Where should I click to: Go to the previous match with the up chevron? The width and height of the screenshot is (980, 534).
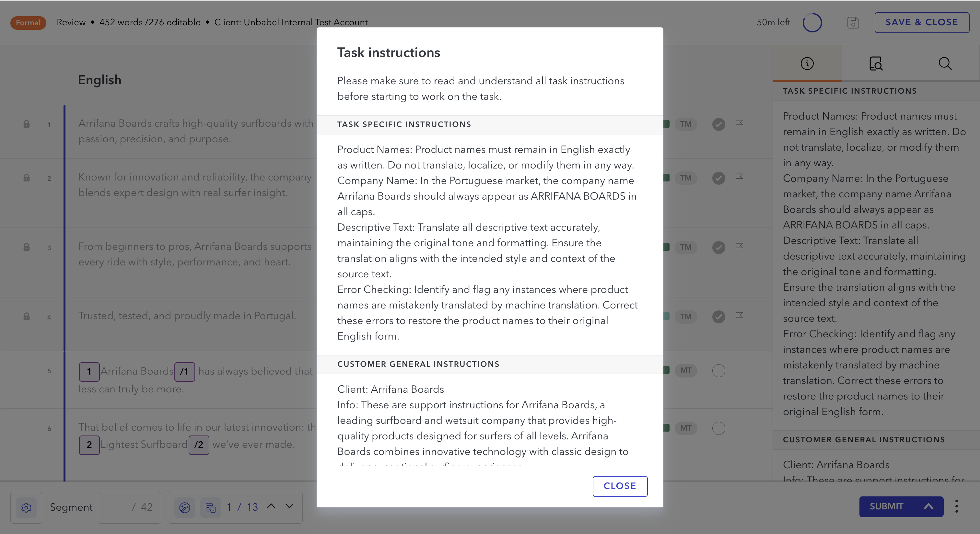(271, 506)
